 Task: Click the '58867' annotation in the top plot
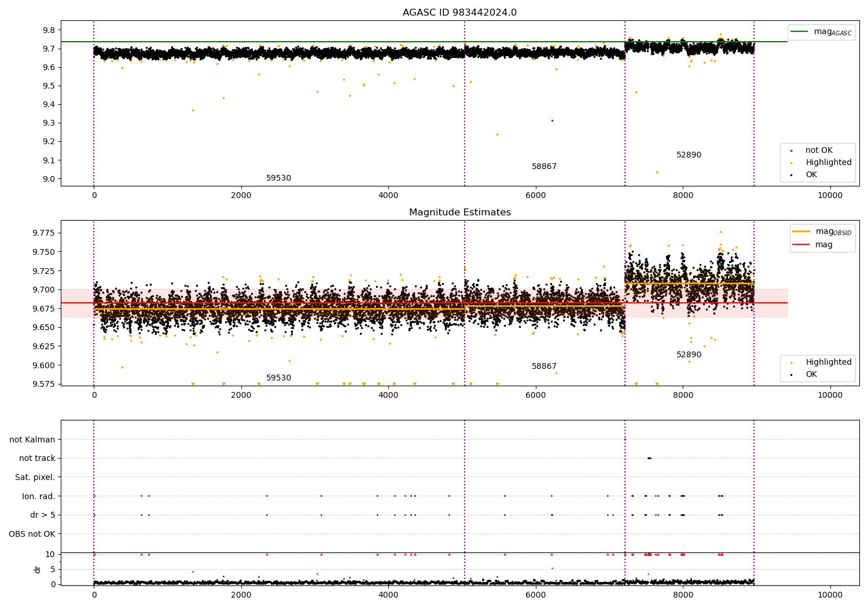pos(544,167)
